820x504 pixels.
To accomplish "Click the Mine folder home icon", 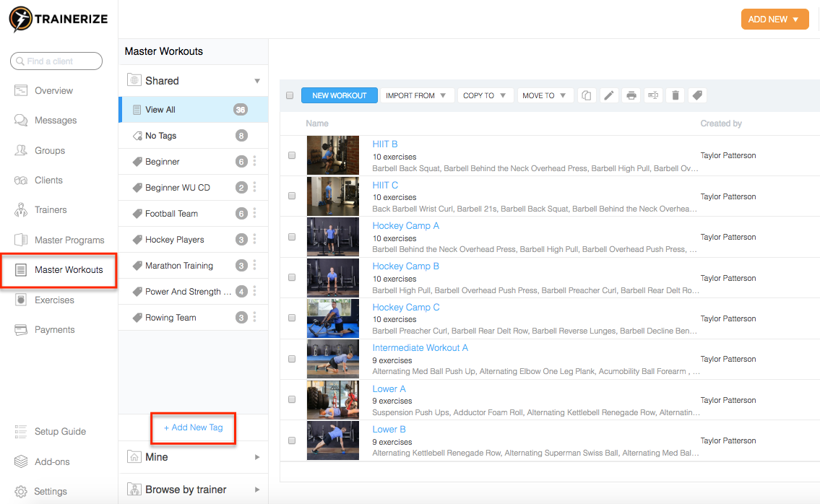I will (134, 456).
